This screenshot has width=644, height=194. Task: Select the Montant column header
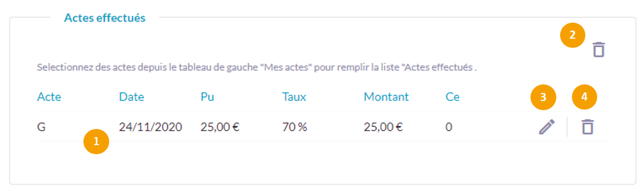click(386, 97)
